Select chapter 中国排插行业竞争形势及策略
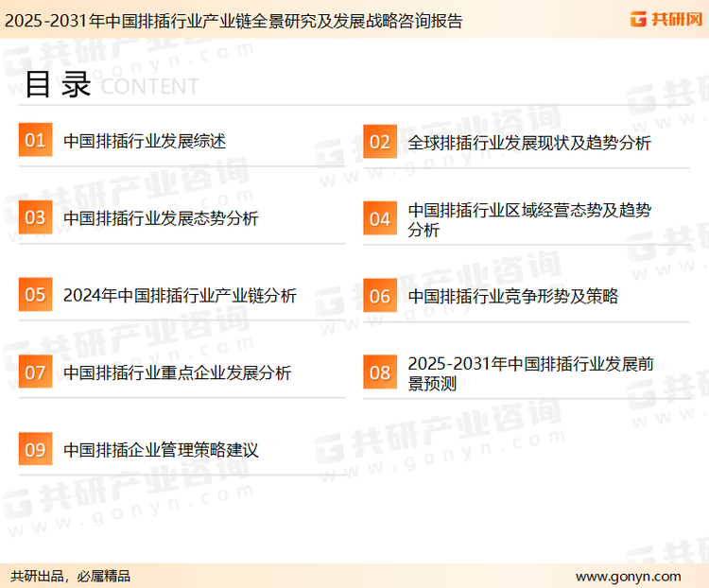Screen dimensions: 709x588 [513, 296]
